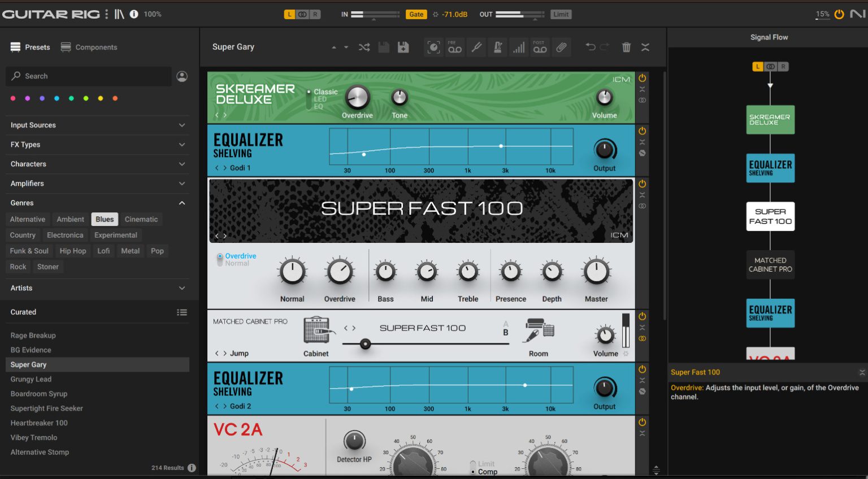Enable the Limit switch on output meter
Viewport: 868px width, 479px height.
[x=561, y=14]
